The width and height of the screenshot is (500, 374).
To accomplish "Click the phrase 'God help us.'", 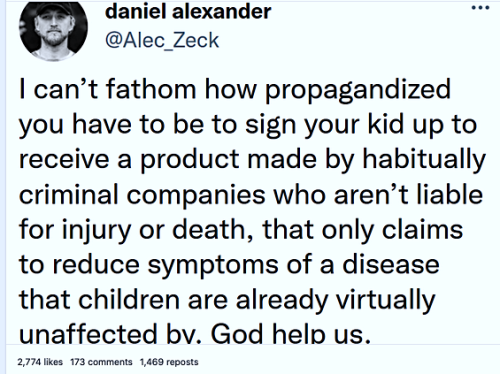I will point(291,333).
